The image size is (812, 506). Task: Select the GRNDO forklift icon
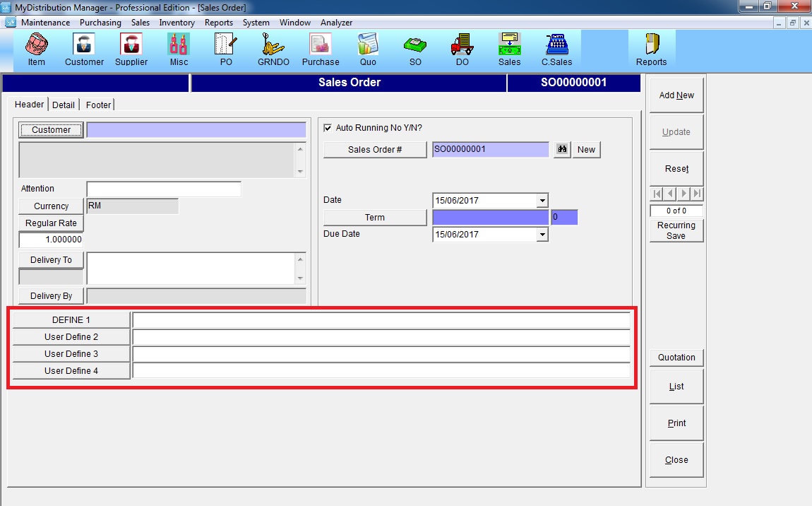point(273,49)
